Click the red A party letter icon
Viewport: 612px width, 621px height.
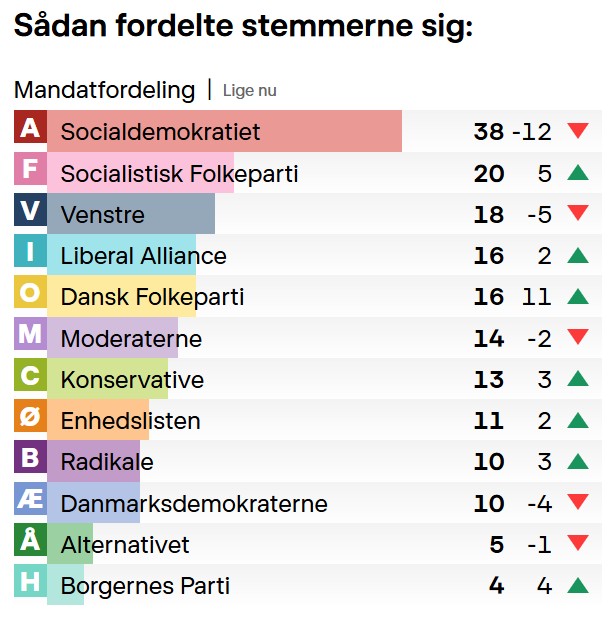[x=30, y=128]
